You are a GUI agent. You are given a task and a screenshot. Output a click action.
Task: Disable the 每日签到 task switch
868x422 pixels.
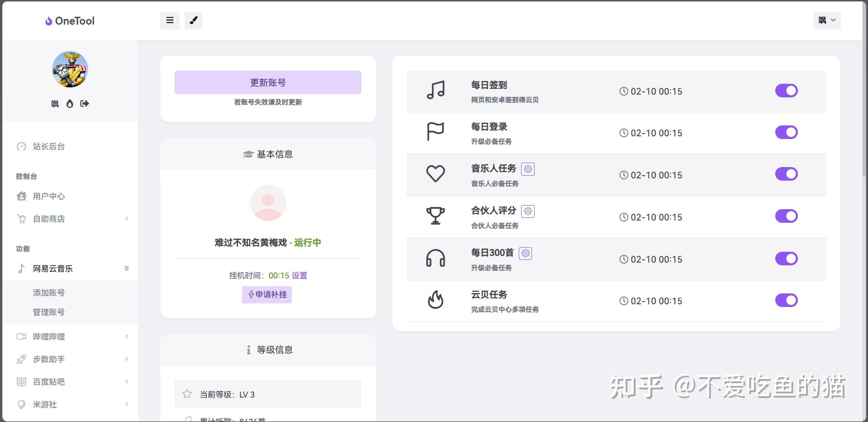click(x=787, y=91)
